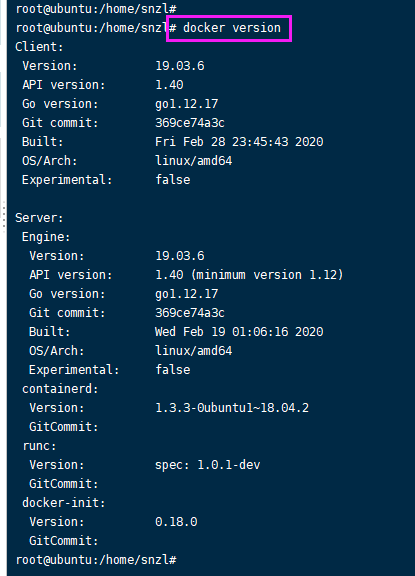Click the Server: heading line
Viewport: 415px width, 576px height.
39,218
